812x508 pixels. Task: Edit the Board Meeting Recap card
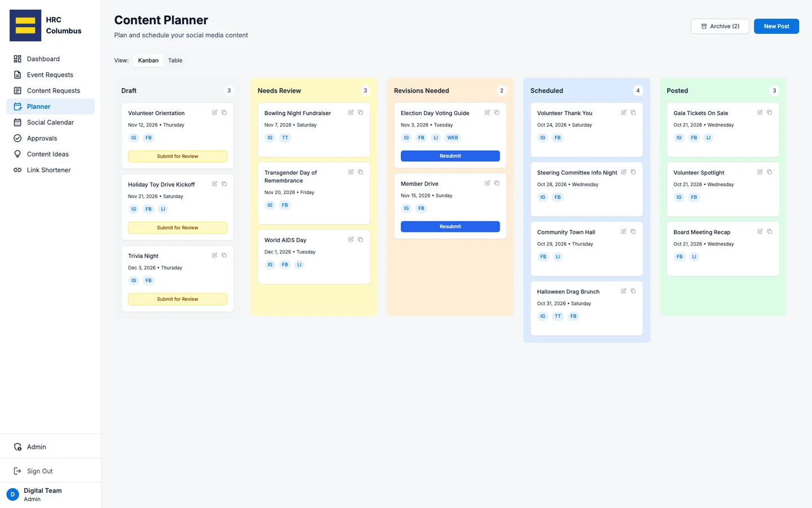tap(760, 231)
